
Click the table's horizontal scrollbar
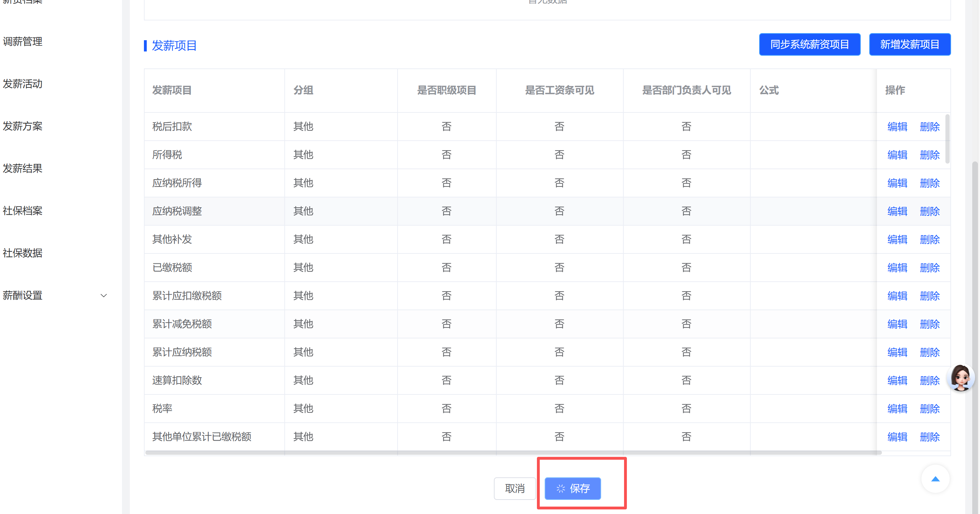pyautogui.click(x=513, y=453)
